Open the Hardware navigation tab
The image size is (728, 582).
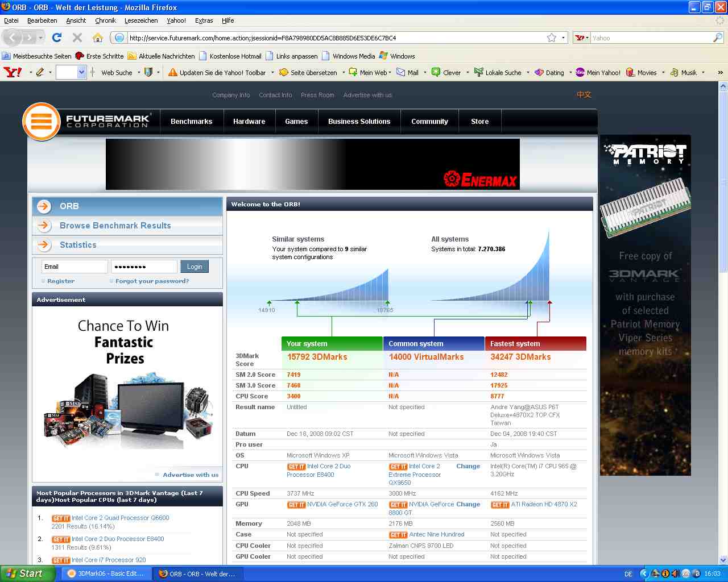pos(249,122)
